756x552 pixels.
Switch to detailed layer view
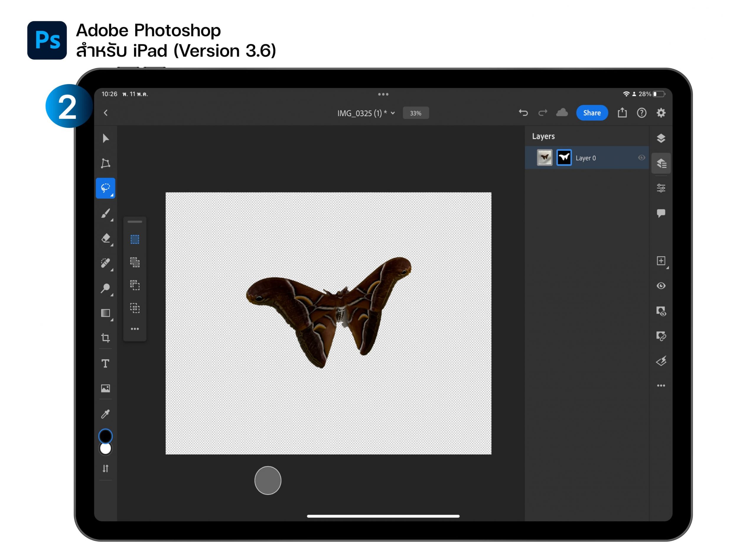click(661, 163)
